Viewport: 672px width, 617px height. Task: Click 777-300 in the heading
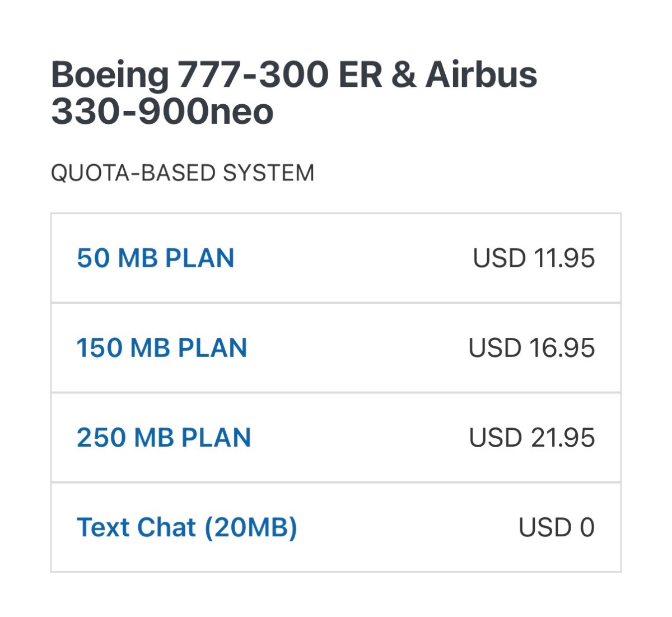[253, 75]
